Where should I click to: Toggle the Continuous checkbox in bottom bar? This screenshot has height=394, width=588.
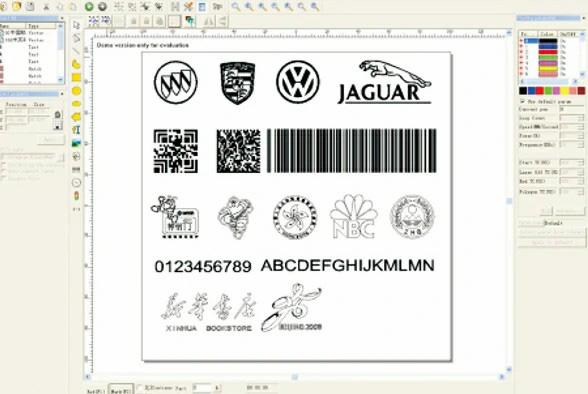(139, 388)
